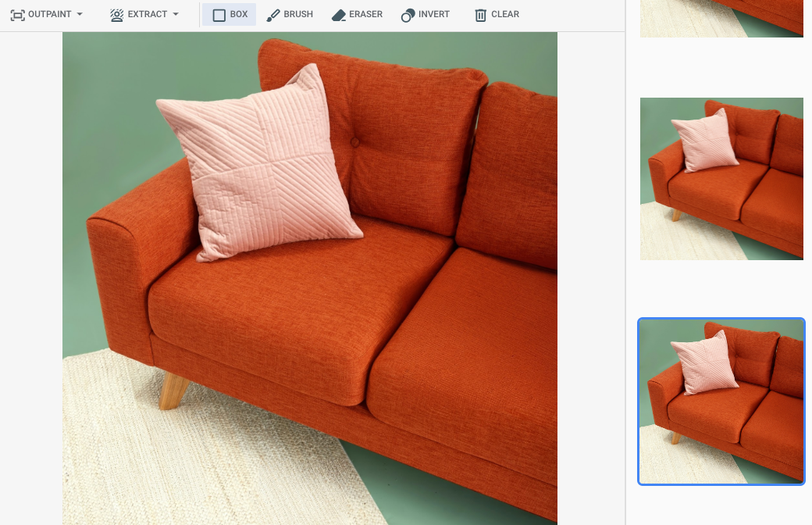
Task: Open the Extract dropdown arrow
Action: pos(175,14)
